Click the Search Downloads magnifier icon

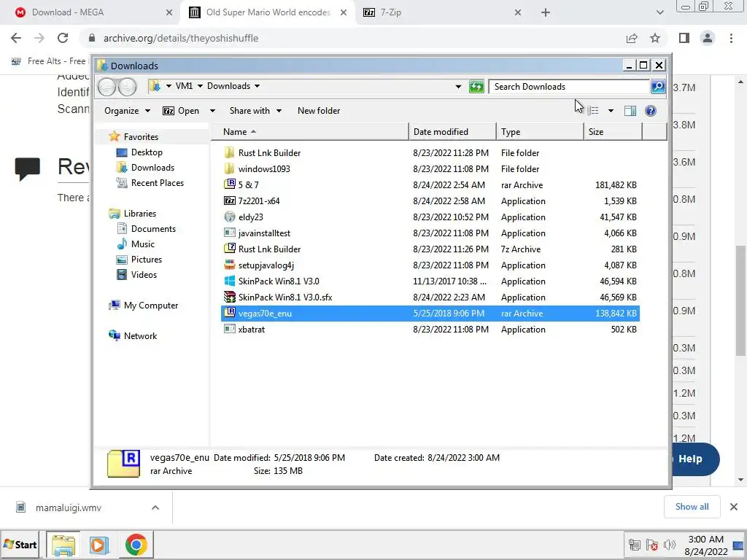coord(658,86)
